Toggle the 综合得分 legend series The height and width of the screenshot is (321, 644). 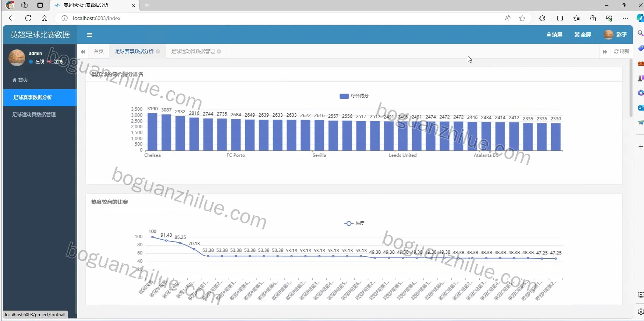(x=354, y=96)
